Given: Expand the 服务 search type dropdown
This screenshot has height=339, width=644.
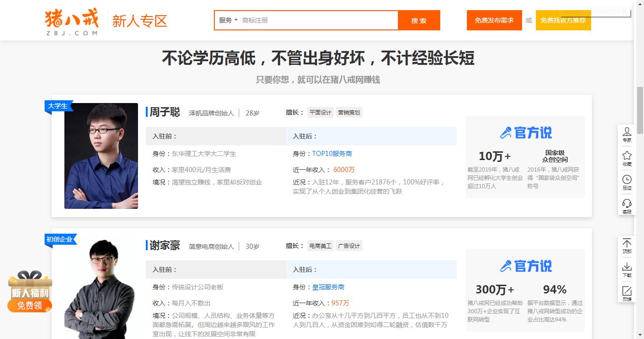Looking at the screenshot, I should pyautogui.click(x=228, y=20).
